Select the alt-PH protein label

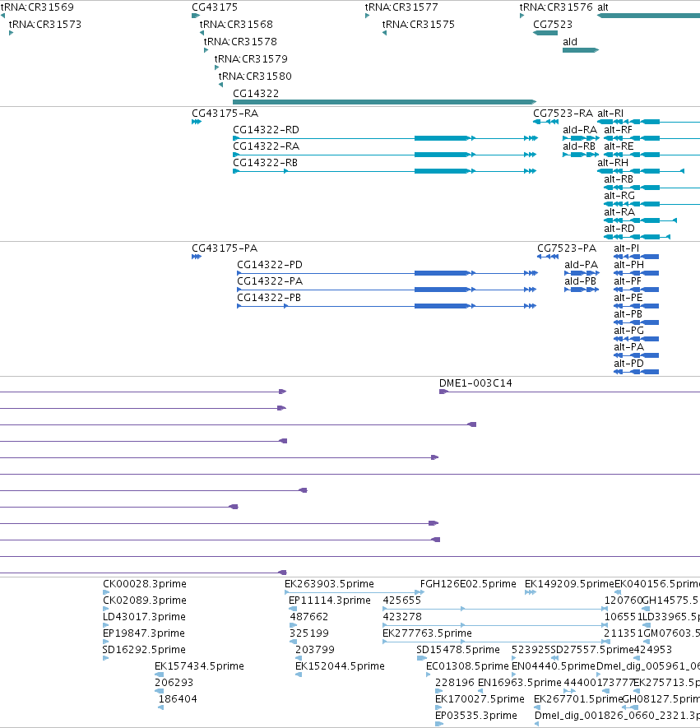tap(628, 265)
